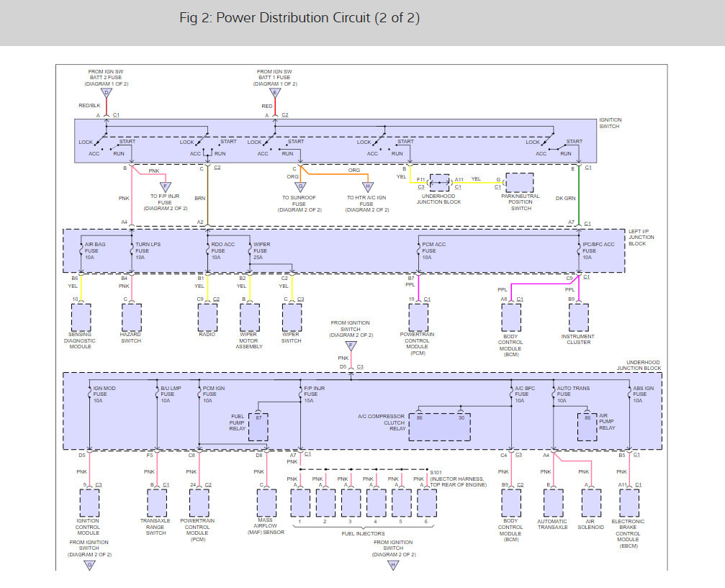
Task: Click fuel injector box number 6
Action: click(x=427, y=503)
